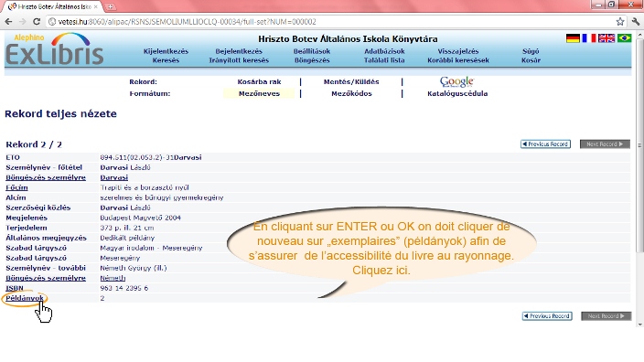Click heading Rekord teljes nézete
The image size is (644, 362).
(x=60, y=113)
